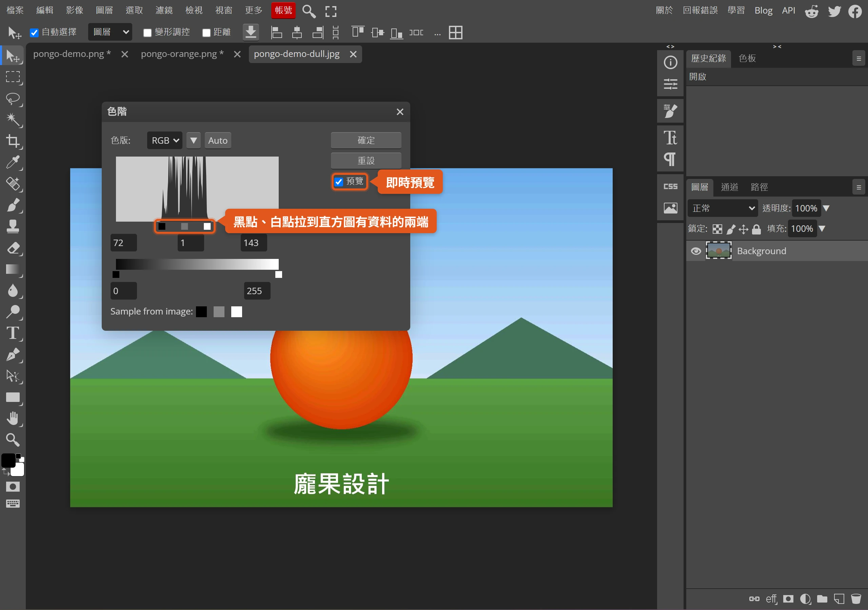
Task: Switch to the 通道 channels tab
Action: (x=730, y=187)
